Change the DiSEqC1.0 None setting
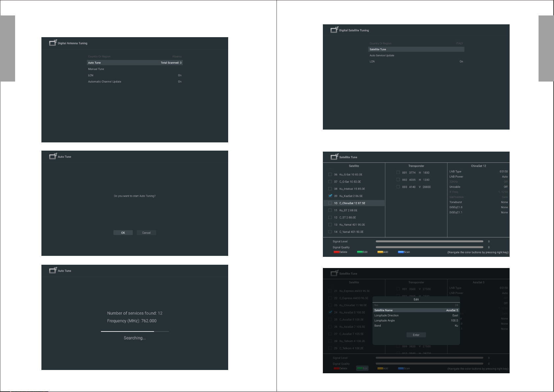The width and height of the screenshot is (554, 392). [478, 207]
